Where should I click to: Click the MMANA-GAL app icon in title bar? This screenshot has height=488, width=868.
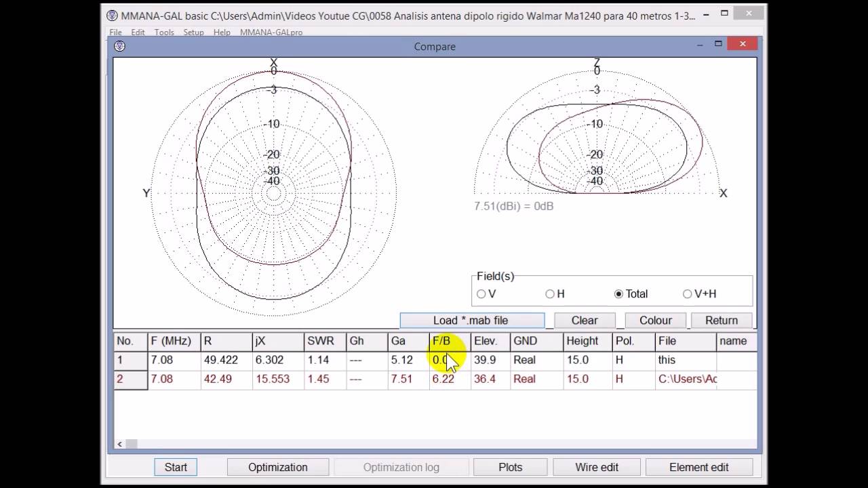(x=113, y=16)
